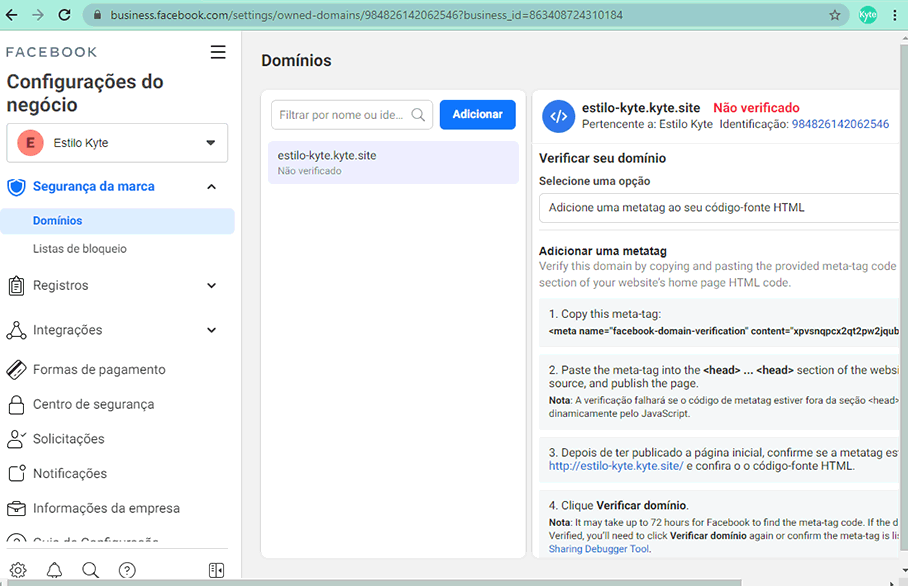Collapse the sidebar with the hamburger icon

(218, 52)
